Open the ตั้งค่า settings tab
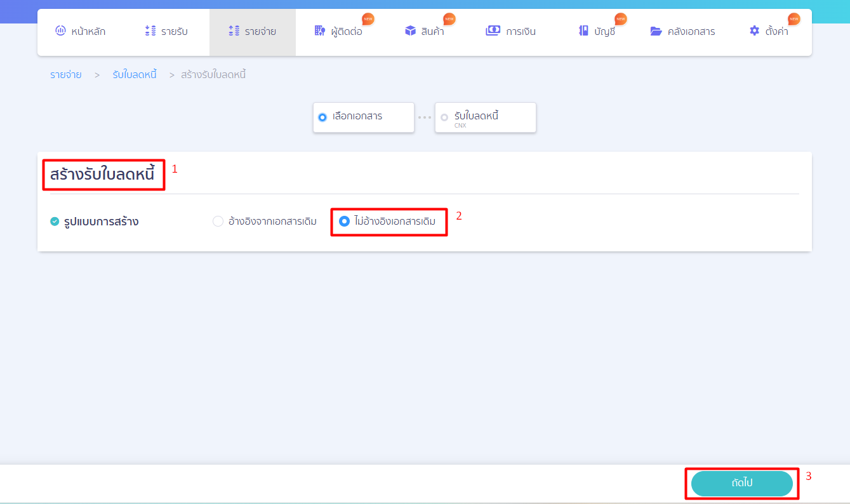850x504 pixels. 769,31
